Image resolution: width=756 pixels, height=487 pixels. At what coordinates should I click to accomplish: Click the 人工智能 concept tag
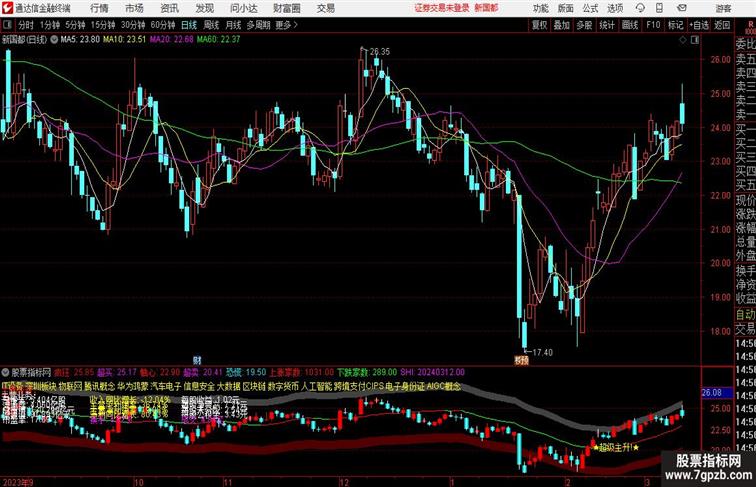[x=316, y=386]
